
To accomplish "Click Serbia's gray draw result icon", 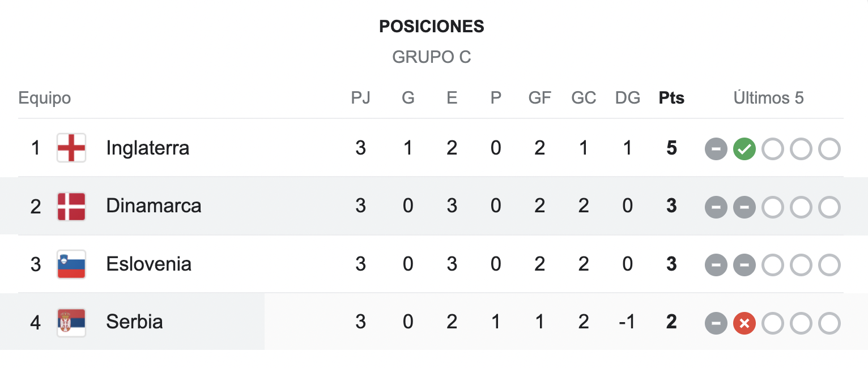I will click(x=716, y=324).
